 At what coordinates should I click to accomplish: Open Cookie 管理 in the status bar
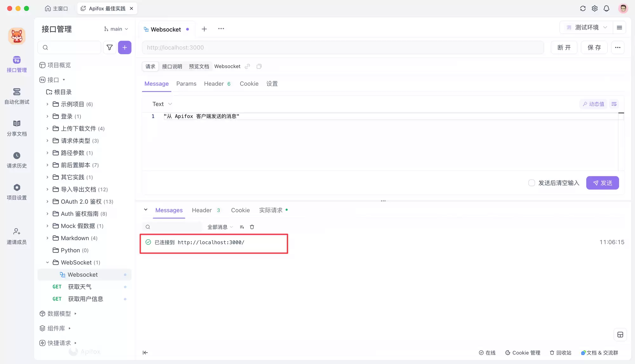pos(523,353)
